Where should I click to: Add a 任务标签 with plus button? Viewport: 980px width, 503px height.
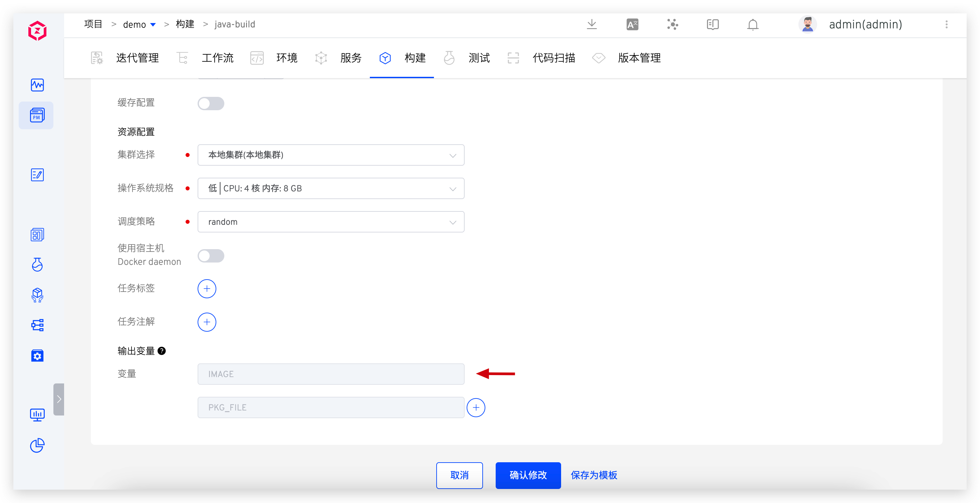[207, 289]
